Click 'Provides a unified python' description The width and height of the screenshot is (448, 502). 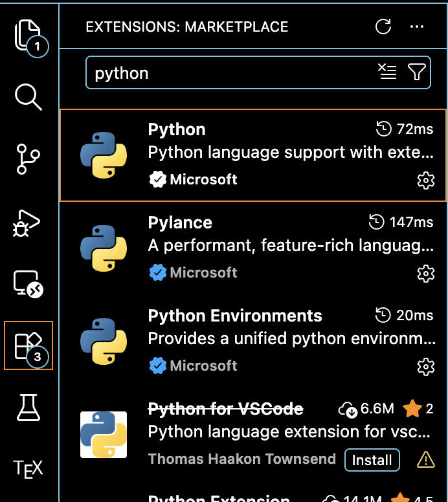point(291,339)
